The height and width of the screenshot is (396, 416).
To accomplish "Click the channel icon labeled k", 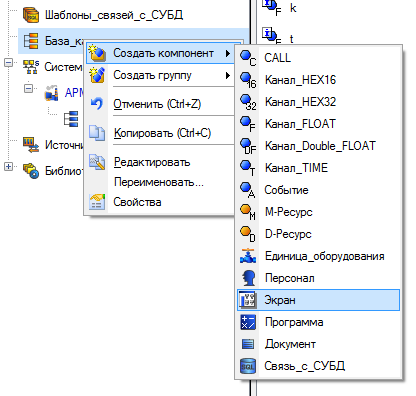I will [x=271, y=7].
